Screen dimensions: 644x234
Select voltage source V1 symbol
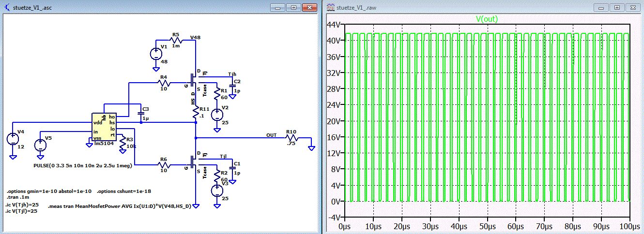pyautogui.click(x=156, y=54)
